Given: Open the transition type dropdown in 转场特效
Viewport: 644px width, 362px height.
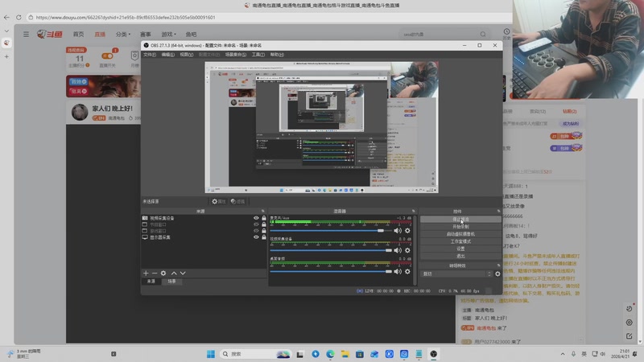Looking at the screenshot, I should click(x=456, y=274).
